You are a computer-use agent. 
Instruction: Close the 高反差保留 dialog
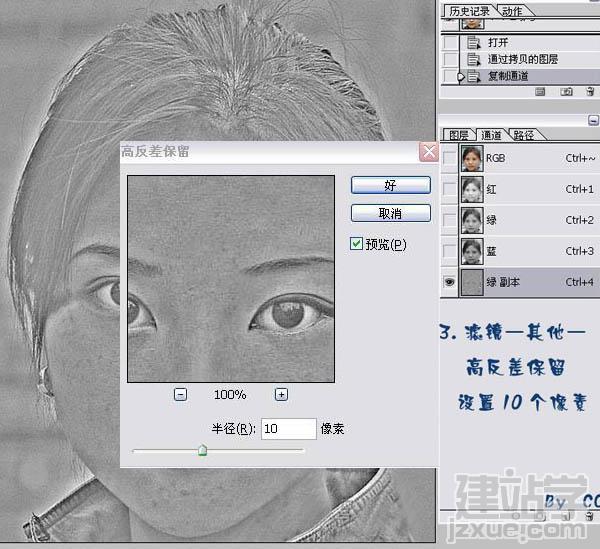coord(429,152)
